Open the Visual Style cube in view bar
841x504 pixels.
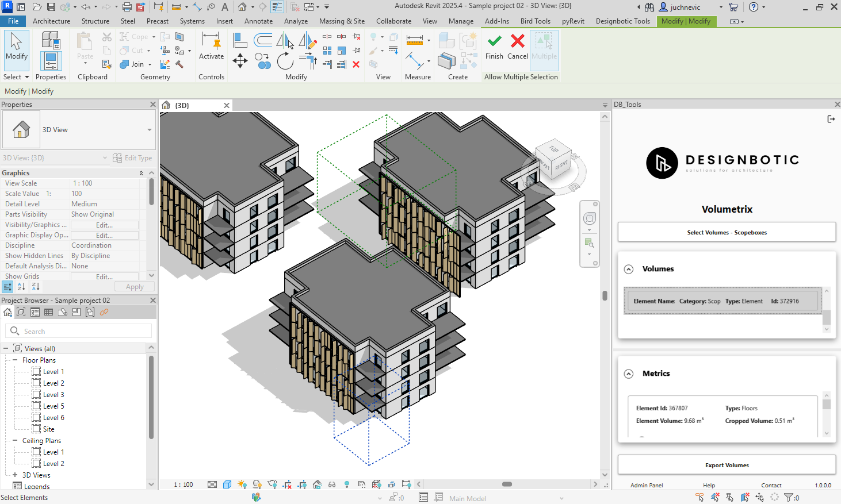227,484
